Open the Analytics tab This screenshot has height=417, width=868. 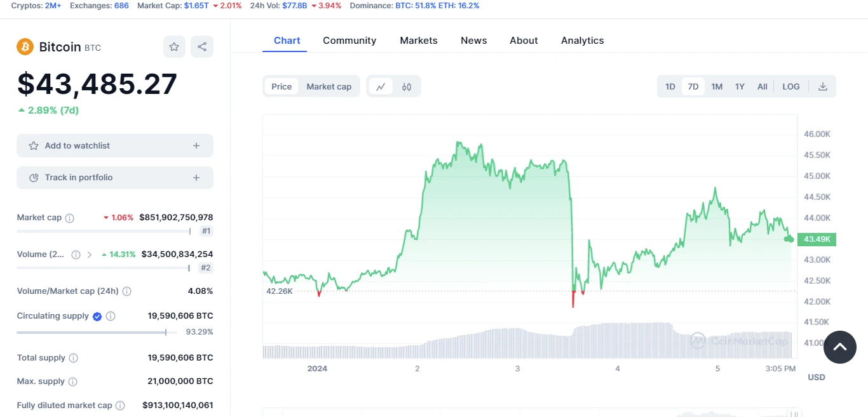583,40
